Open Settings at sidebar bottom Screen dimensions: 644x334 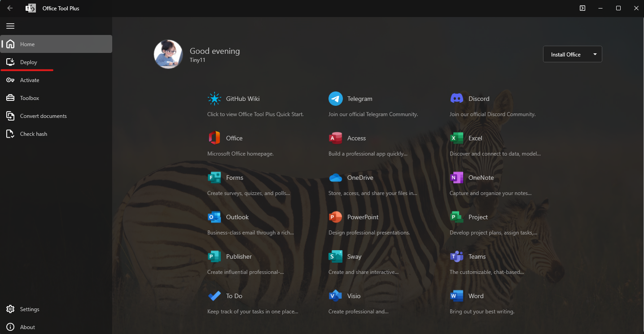[x=30, y=309]
